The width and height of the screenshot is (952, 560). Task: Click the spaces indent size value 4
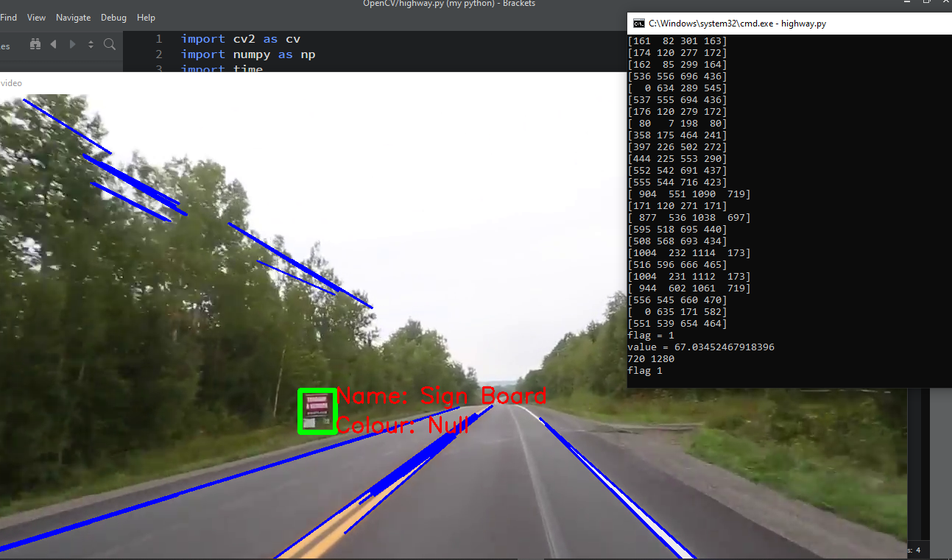917,550
